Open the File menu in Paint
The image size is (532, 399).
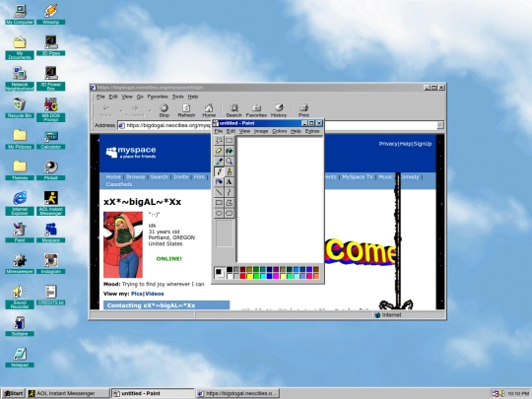[x=219, y=131]
